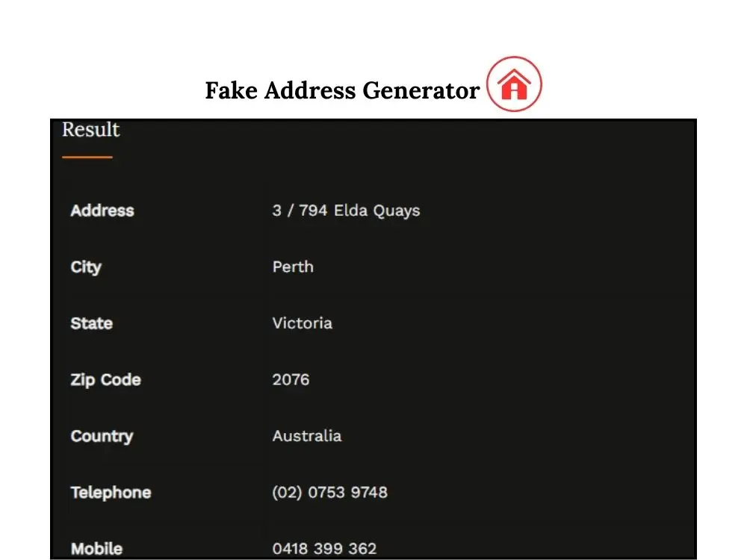Image resolution: width=747 pixels, height=560 pixels.
Task: Select the Perth city value
Action: point(293,267)
